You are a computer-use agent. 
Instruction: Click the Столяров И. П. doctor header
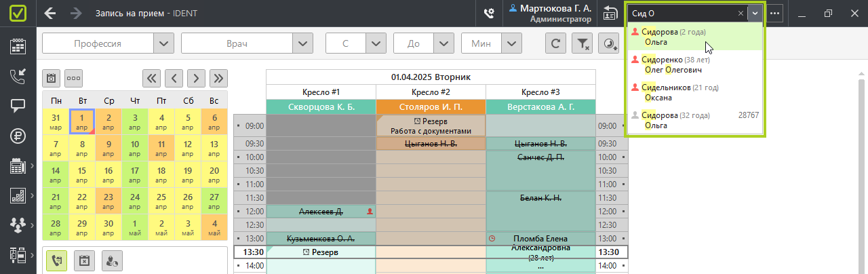[x=431, y=107]
